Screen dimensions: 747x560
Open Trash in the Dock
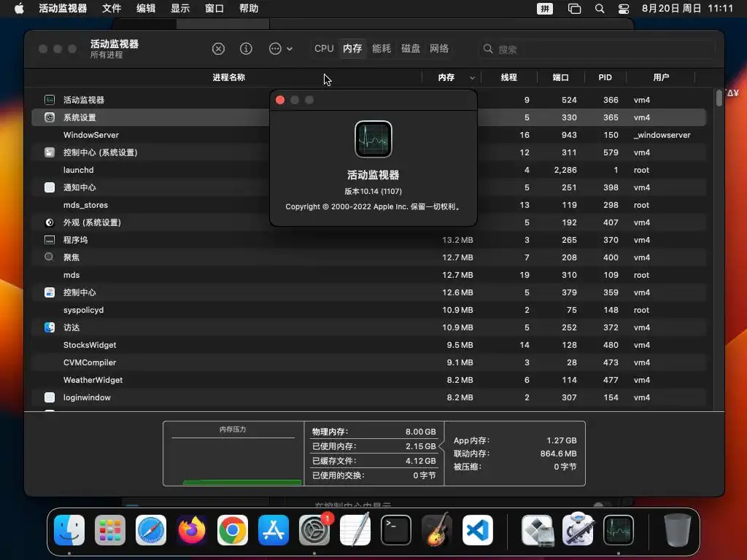point(678,530)
